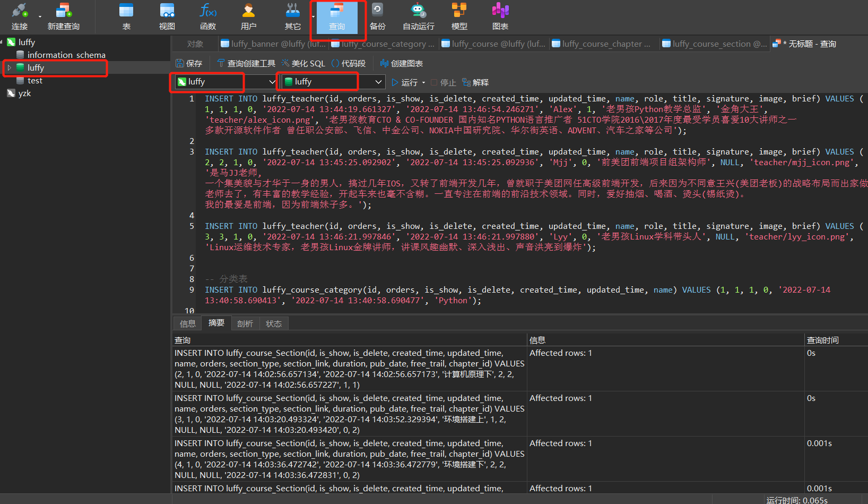
Task: Open the Status (状态) result tab
Action: 273,323
